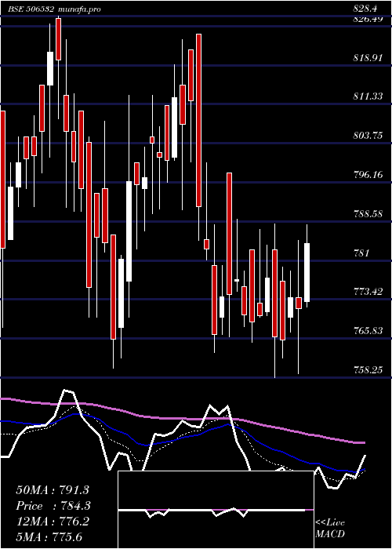392x549 pixels.
Task: Click the 5MA : 775.6 readout
Action: pos(49,536)
